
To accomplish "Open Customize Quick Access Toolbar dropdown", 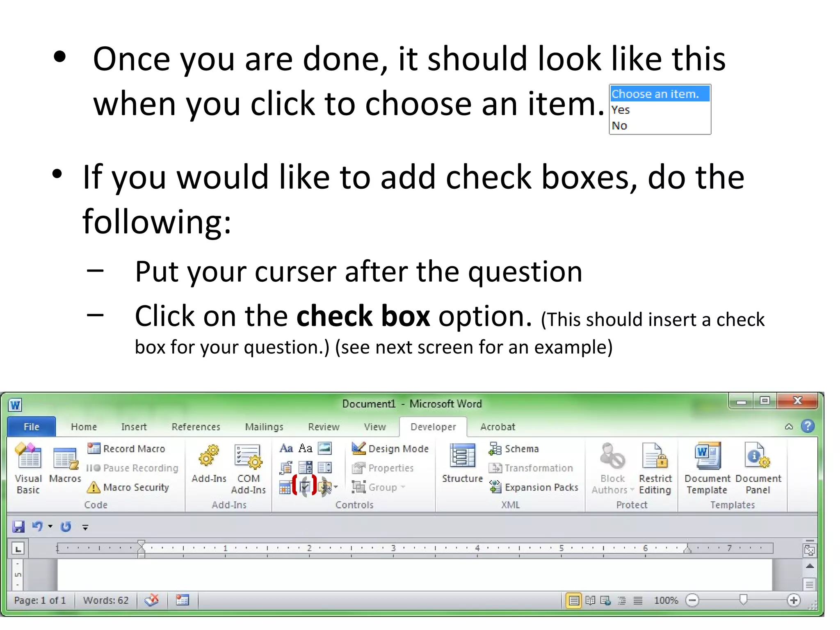I will coord(85,527).
